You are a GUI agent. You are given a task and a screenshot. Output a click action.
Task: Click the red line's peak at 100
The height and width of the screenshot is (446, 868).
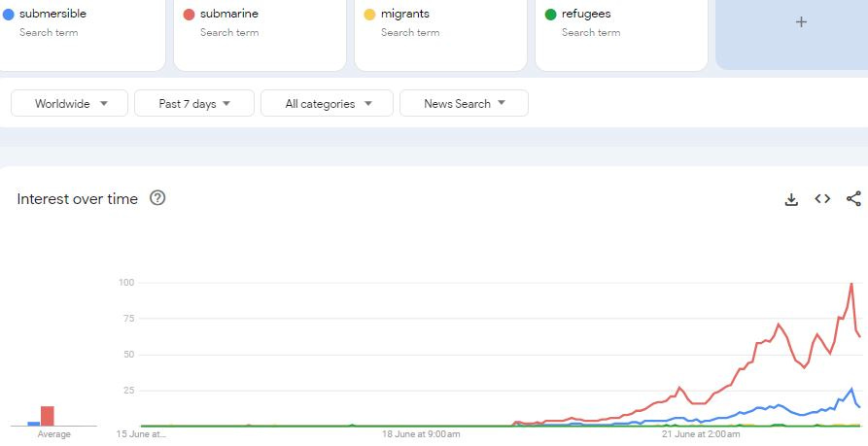851,284
